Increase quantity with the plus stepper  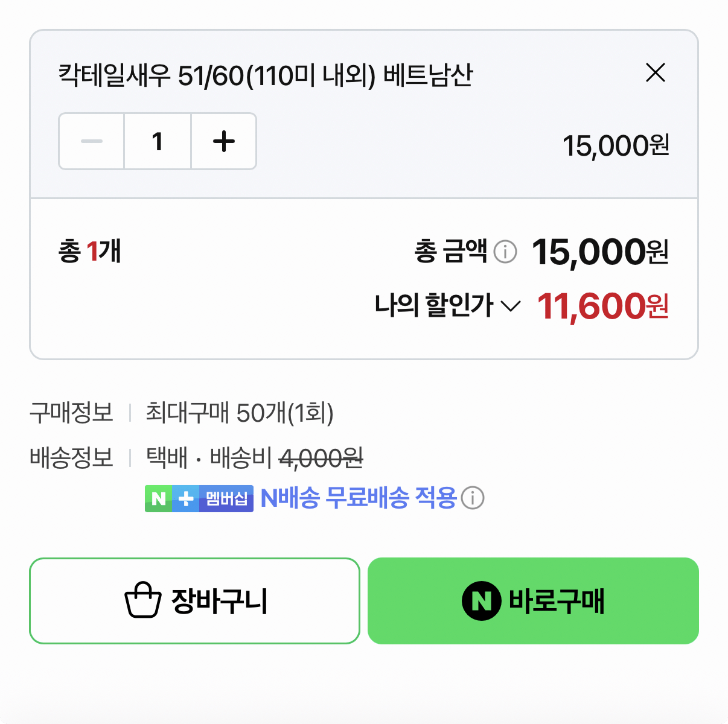pos(223,141)
